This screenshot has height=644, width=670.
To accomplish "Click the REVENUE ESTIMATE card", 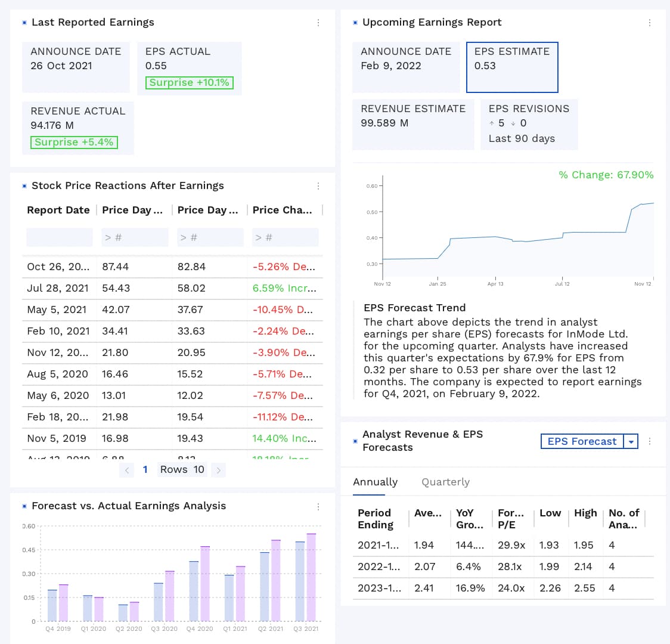I will [413, 124].
